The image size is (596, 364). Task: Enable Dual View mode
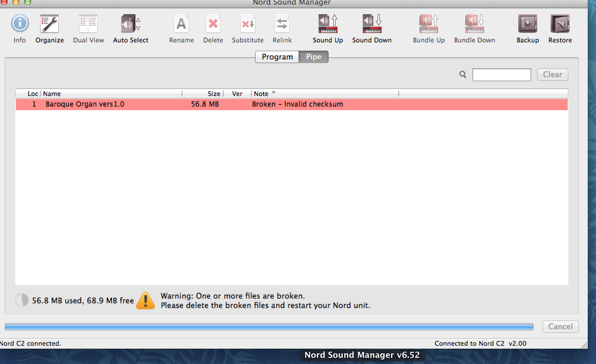[88, 28]
